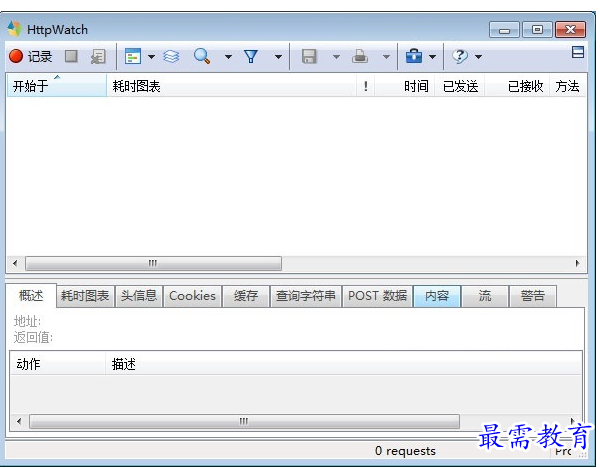Screen dimensions: 600x468
Task: Click the Clear log icon
Action: [98, 57]
